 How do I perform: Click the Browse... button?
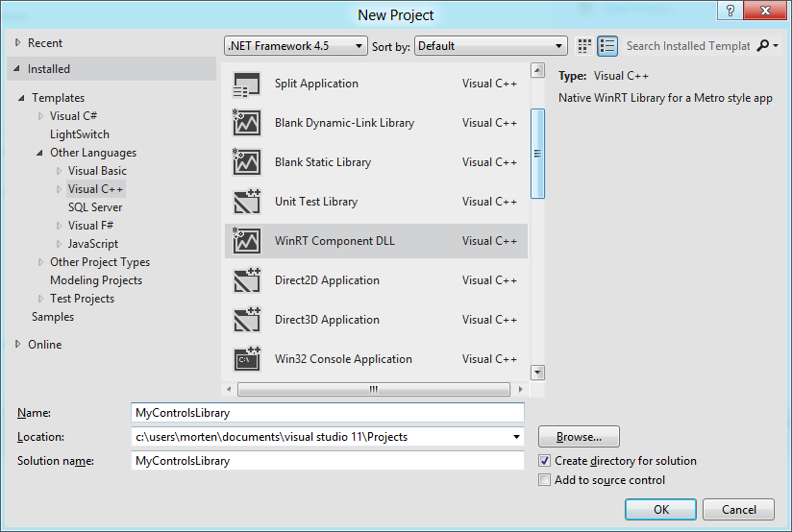[579, 437]
